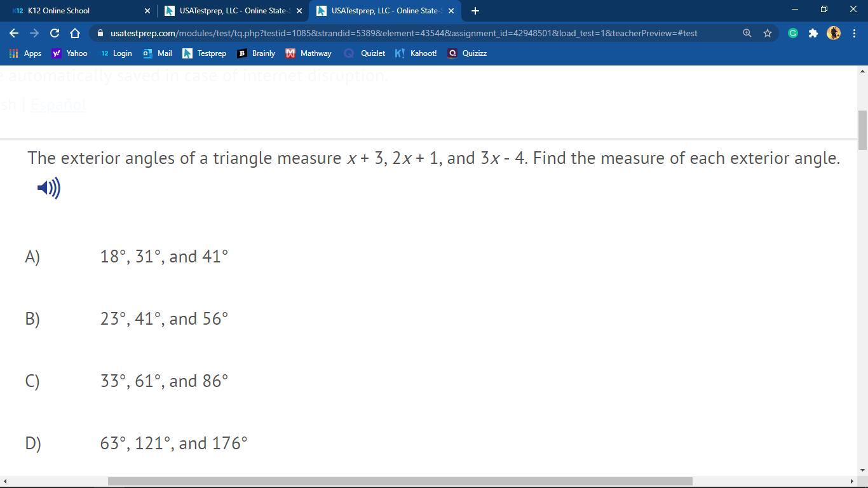Navigate back with the back arrow
Image resolution: width=868 pixels, height=488 pixels.
click(14, 33)
